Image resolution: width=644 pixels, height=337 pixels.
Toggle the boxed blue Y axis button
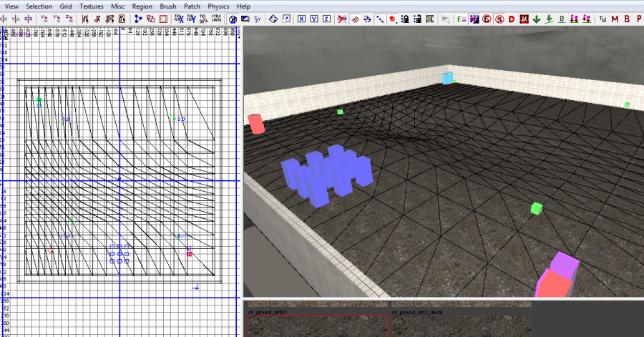click(314, 19)
